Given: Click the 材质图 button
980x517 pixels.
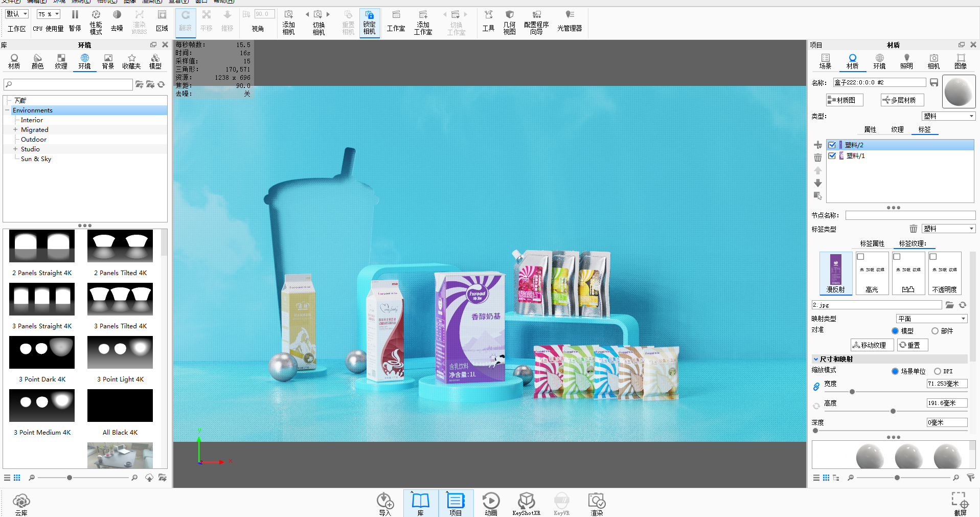Looking at the screenshot, I should (845, 100).
